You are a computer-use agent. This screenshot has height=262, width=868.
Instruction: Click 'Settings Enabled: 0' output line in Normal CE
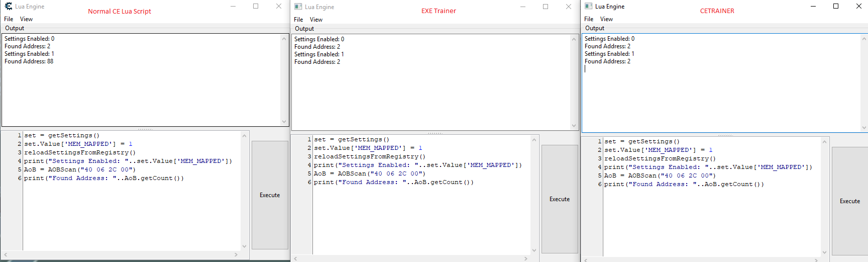click(x=30, y=39)
